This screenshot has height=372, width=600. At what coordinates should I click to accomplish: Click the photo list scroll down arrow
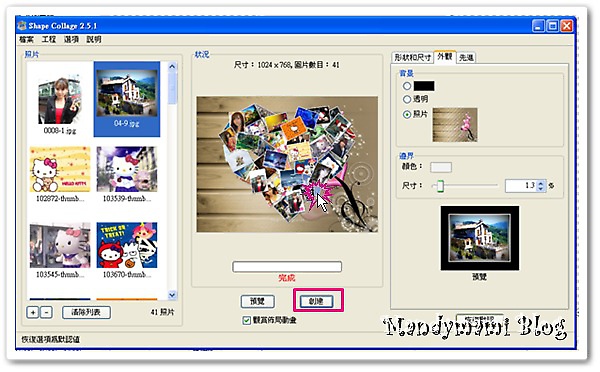172,295
